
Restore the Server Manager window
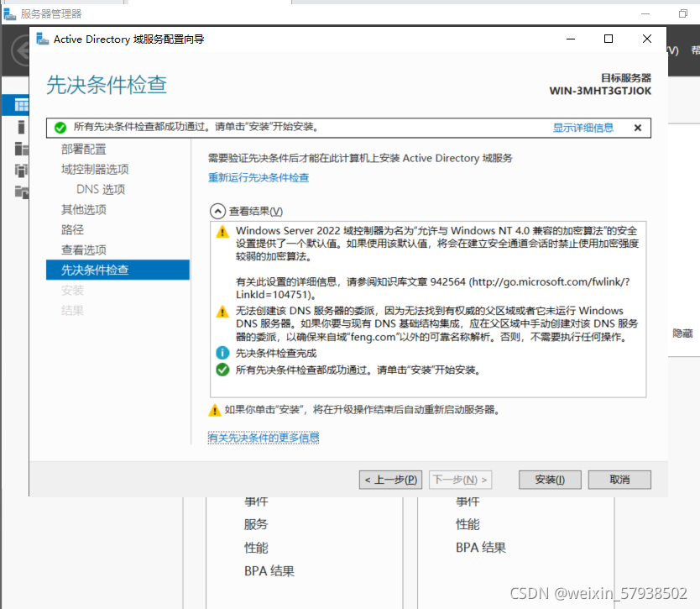point(683,13)
